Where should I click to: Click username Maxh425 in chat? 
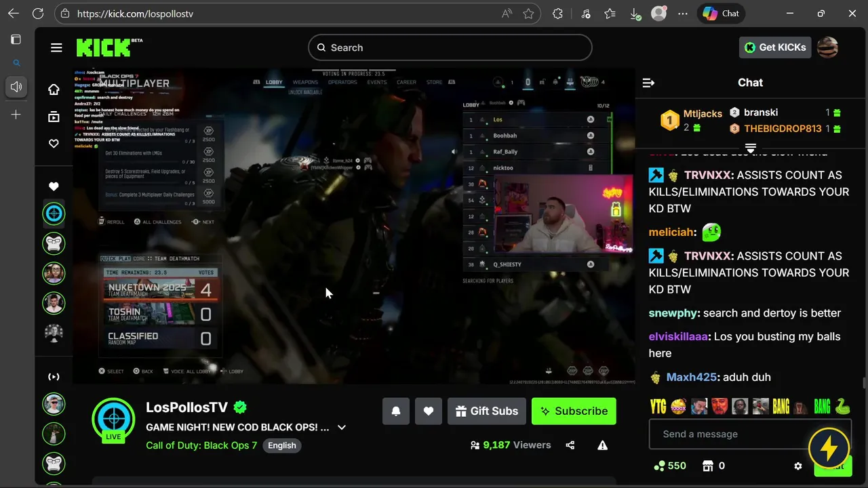tap(691, 378)
